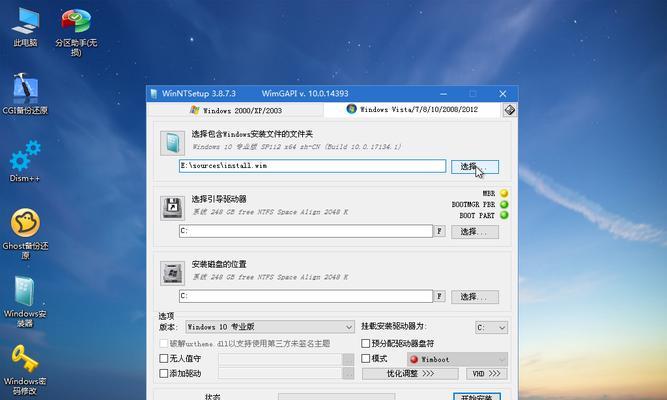Click the Windows install source folder icon
667x400 pixels.
(x=172, y=143)
